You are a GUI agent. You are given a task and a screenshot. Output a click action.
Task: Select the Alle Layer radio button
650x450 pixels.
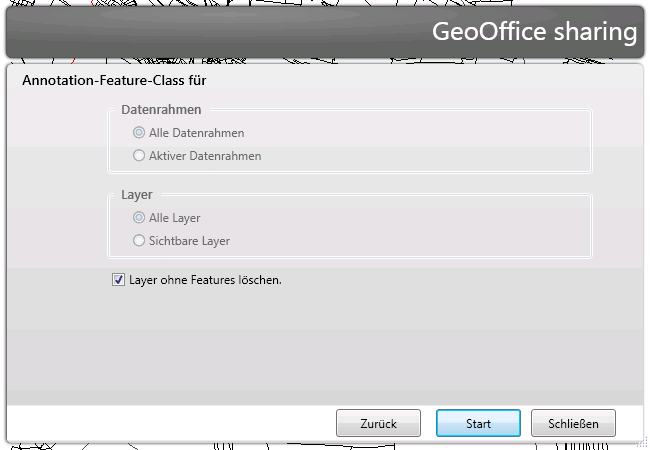(x=139, y=217)
